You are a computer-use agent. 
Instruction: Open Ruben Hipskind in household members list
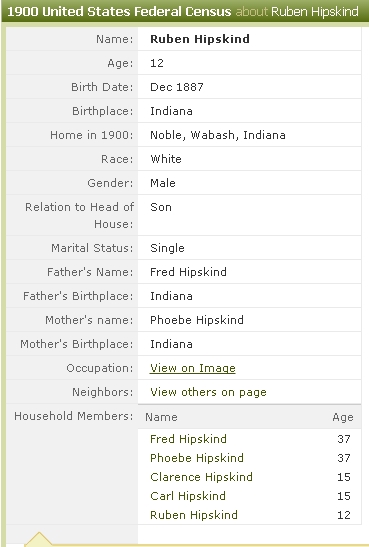click(x=194, y=515)
